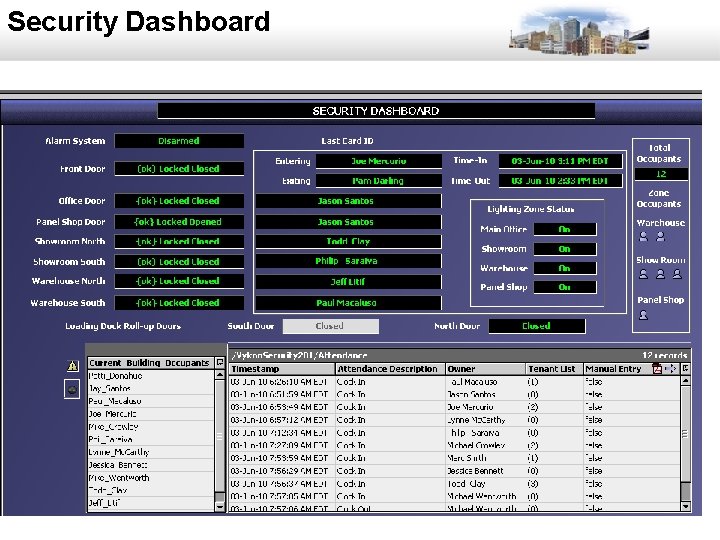
Task: Click the Philip Saraiva card ID field
Action: [x=349, y=261]
